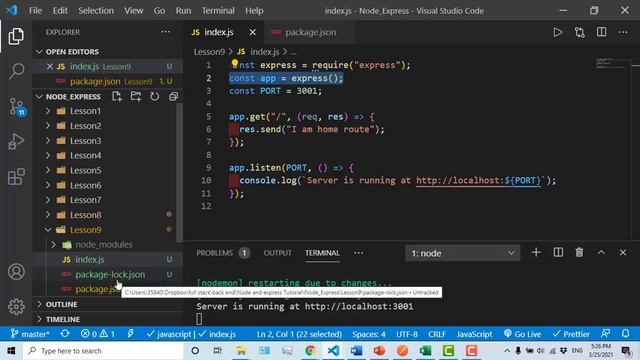Open errors and warnings count in status bar
Image resolution: width=640 pixels, height=360 pixels.
[98, 334]
